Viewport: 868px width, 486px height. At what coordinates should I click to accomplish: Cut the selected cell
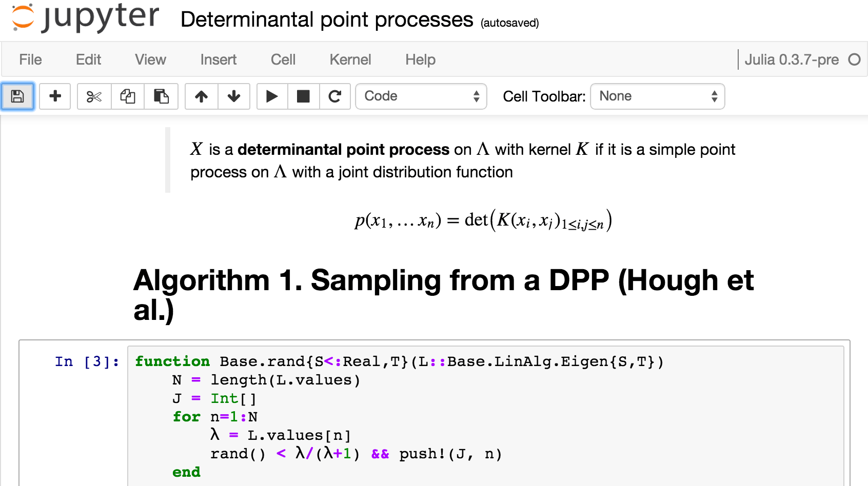[x=93, y=96]
